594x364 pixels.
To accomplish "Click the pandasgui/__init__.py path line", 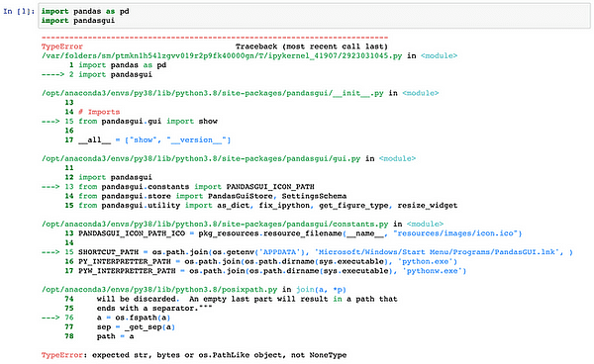I will click(x=240, y=93).
